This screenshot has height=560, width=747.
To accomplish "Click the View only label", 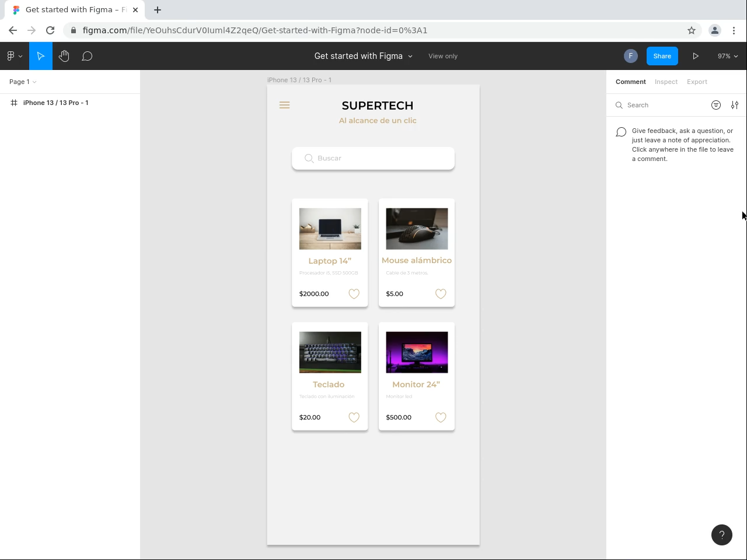I will 443,56.
